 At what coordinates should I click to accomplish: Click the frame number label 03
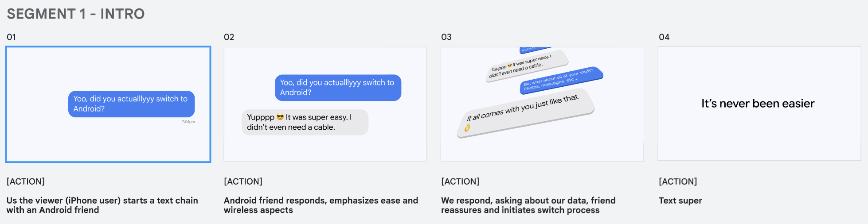pos(446,37)
